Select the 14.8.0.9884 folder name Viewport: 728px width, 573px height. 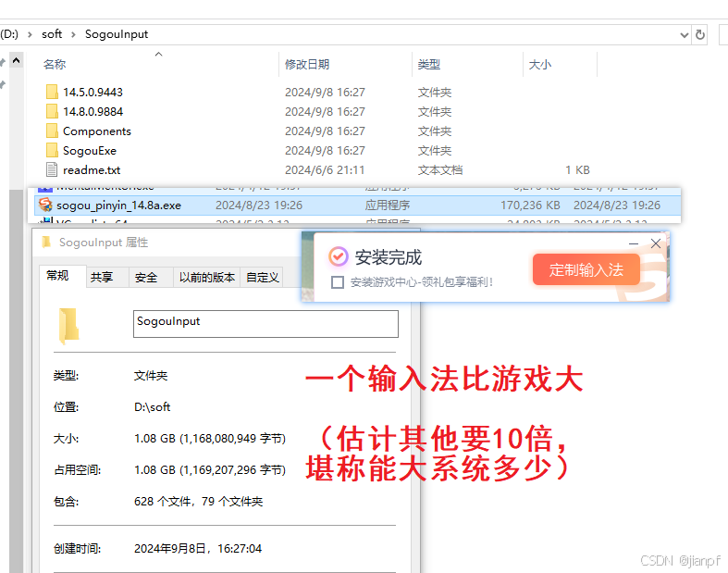[x=93, y=111]
